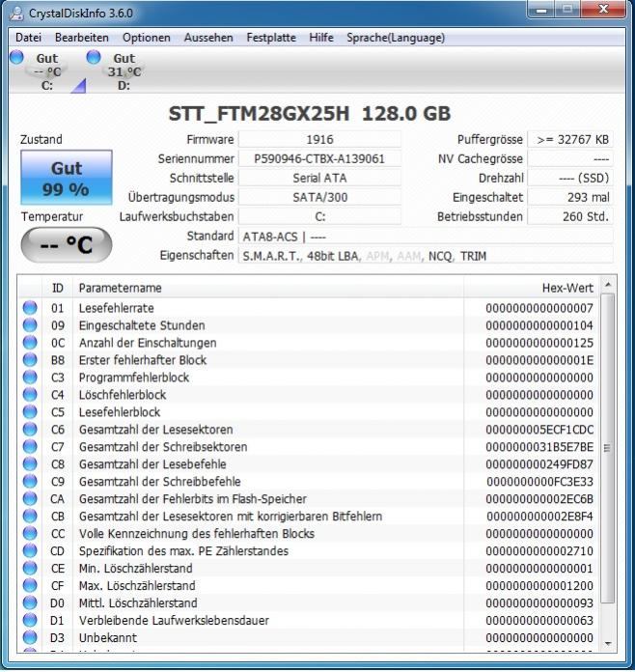
Task: Click the status orb for Gesamtzahl der Lesesektoren
Action: coord(30,430)
